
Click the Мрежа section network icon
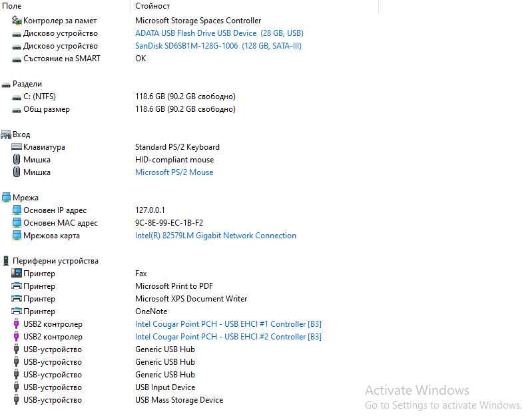point(6,198)
